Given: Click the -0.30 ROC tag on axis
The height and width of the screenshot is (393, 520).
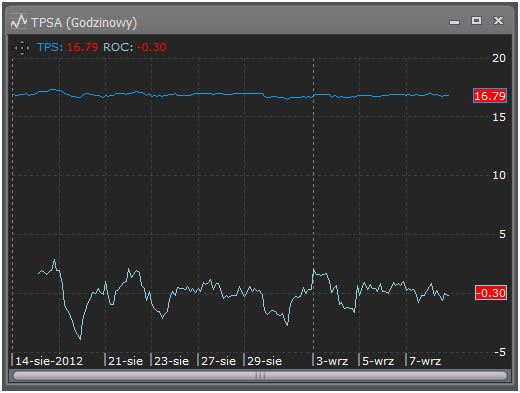Looking at the screenshot, I should point(491,293).
